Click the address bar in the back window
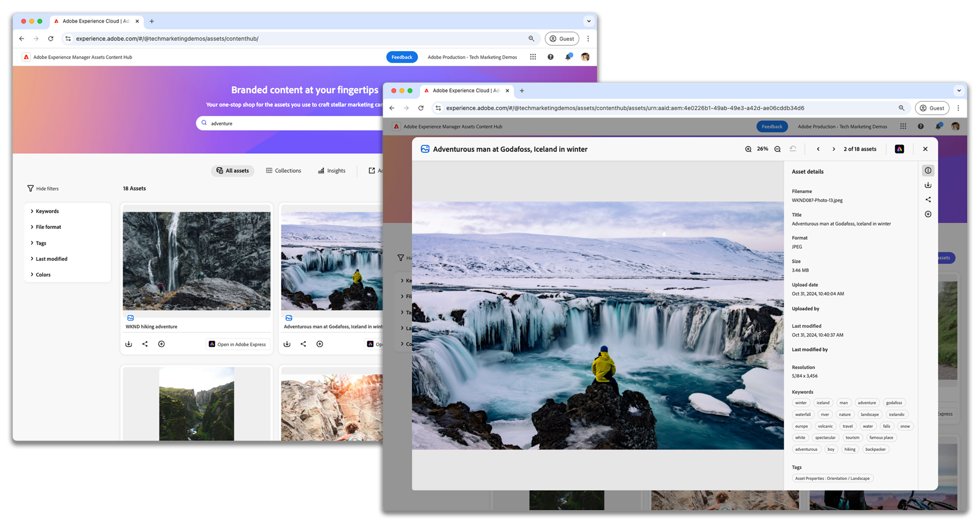Viewport: 980px width, 524px height. [302, 39]
